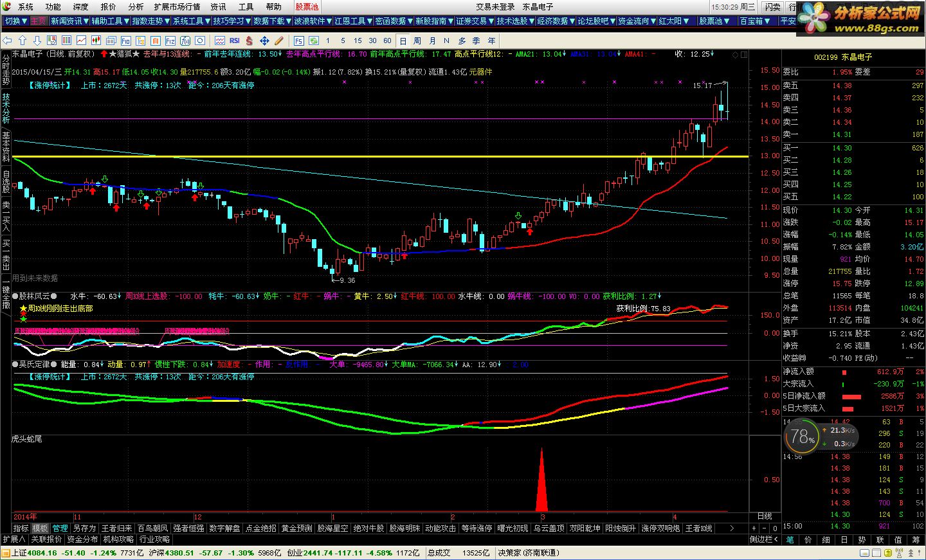Click the blue four-way move arrows icon
Image resolution: width=926 pixels, height=560 pixels.
tap(264, 41)
